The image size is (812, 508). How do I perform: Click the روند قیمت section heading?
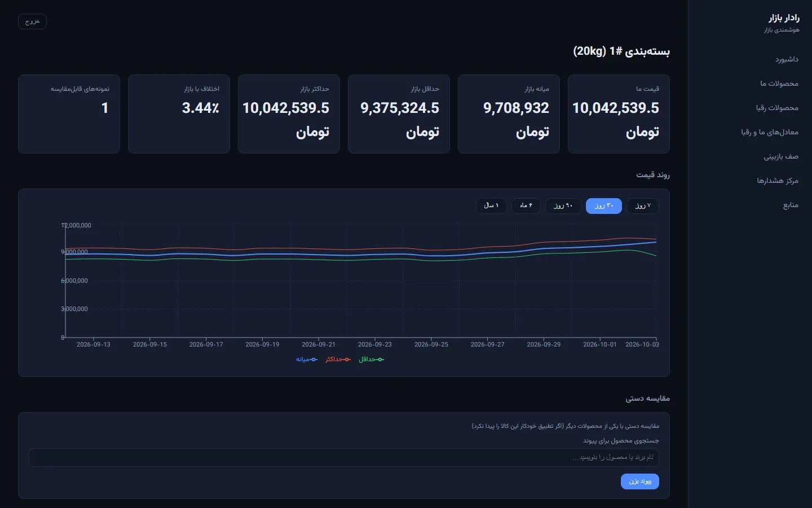click(653, 175)
